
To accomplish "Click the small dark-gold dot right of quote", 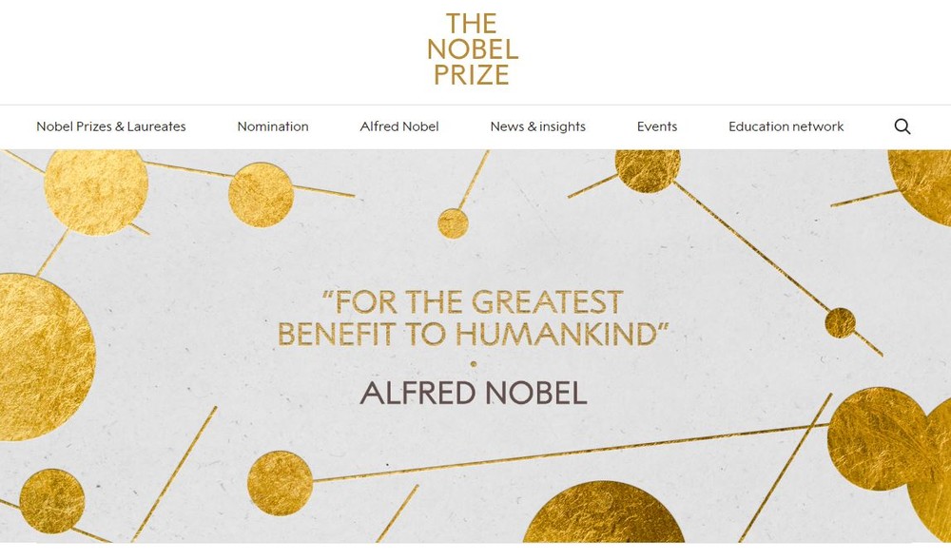I will tap(840, 322).
